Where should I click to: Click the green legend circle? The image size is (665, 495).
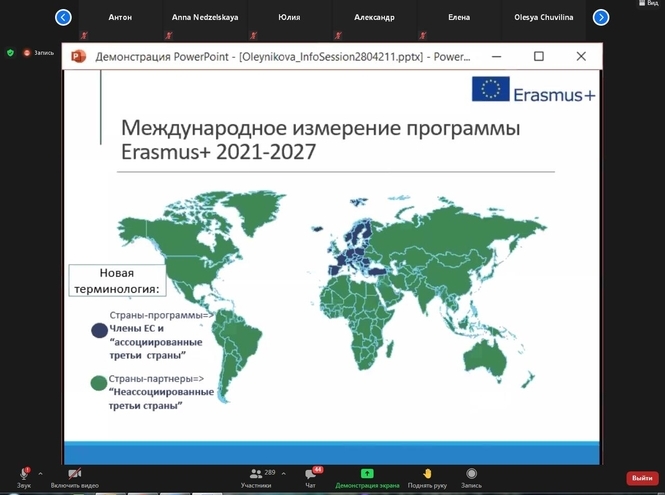(x=98, y=383)
